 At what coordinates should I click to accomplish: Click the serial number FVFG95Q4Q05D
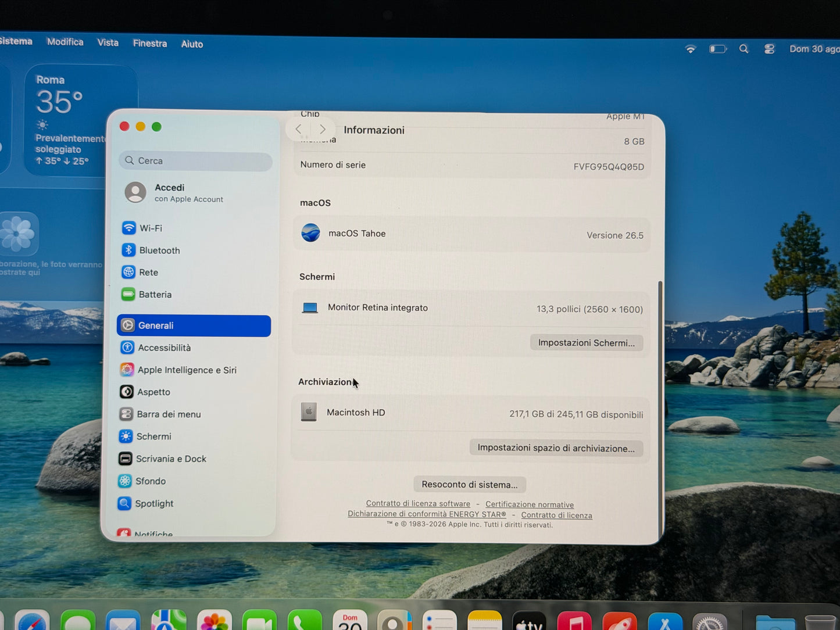point(609,167)
